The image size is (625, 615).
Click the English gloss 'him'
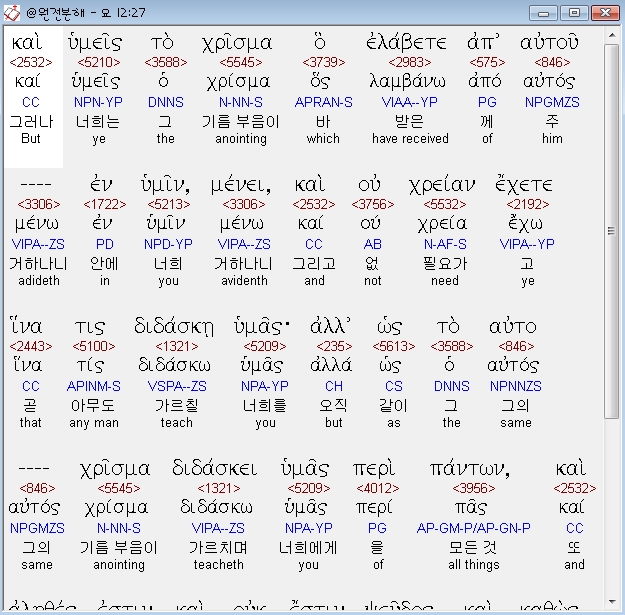tap(552, 139)
